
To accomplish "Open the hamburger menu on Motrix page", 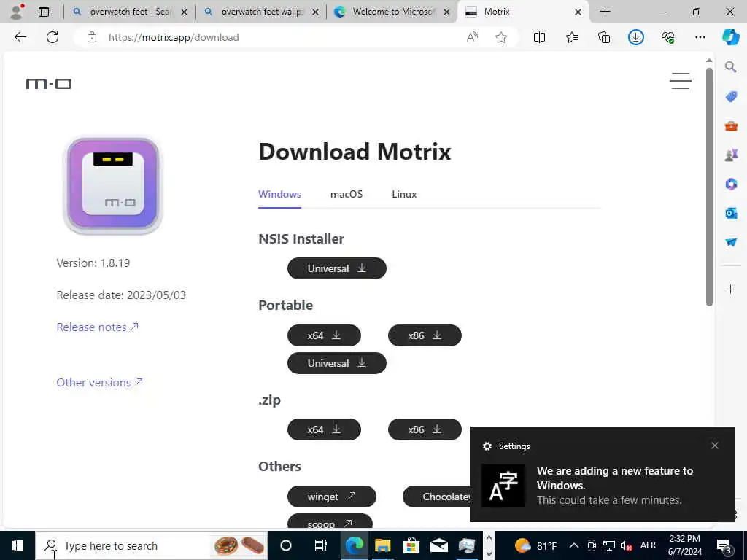I will coord(681,81).
